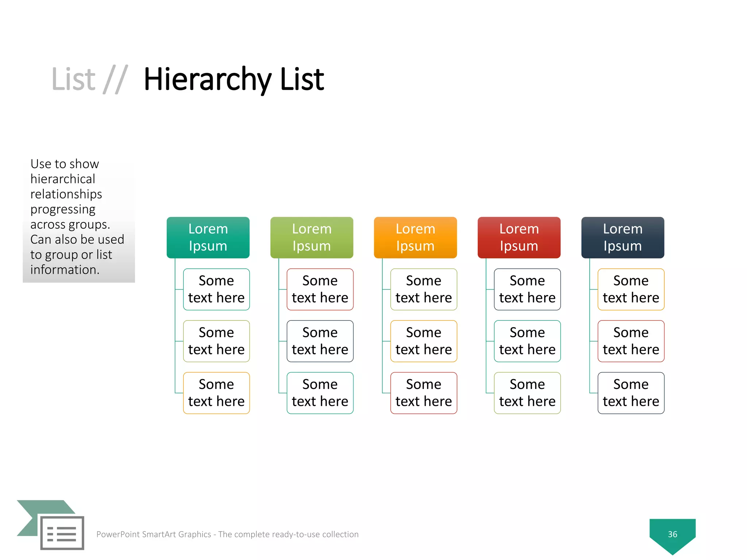This screenshot has width=747, height=560.
Task: Select dark-bordered middle box under green header
Action: click(x=320, y=341)
